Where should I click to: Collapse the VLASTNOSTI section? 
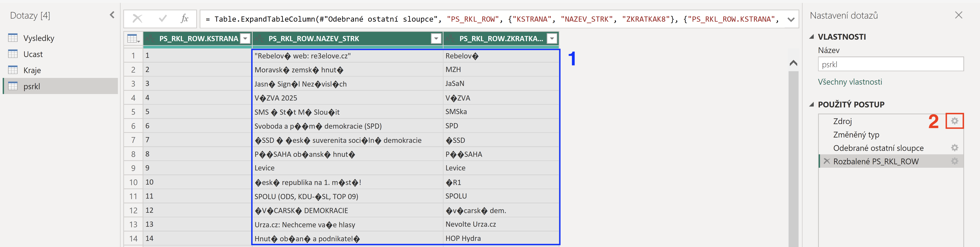click(812, 37)
